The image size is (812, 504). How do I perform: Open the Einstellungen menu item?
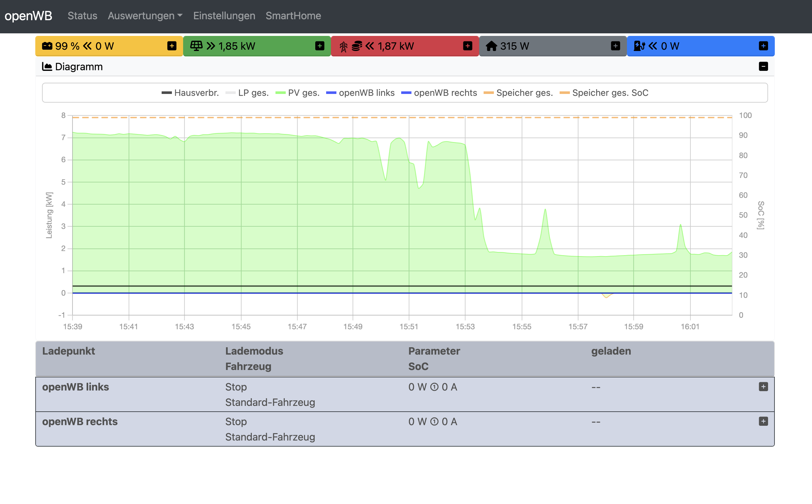pos(224,16)
